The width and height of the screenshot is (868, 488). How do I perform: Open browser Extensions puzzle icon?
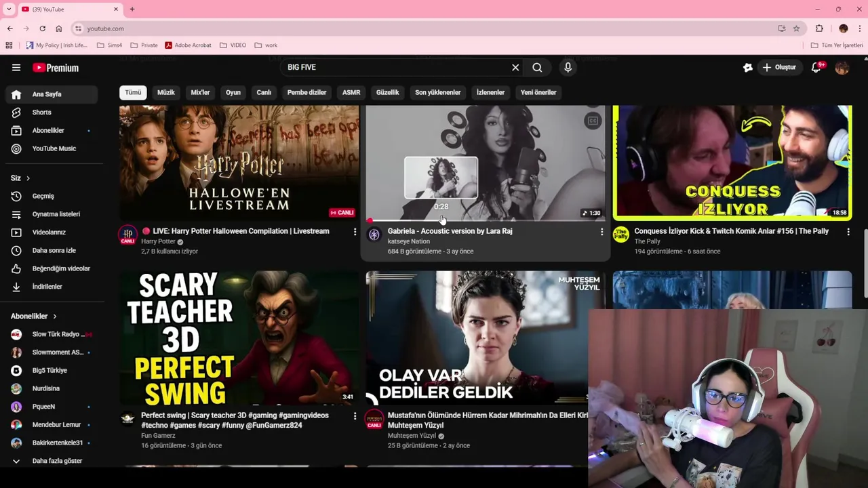(819, 28)
